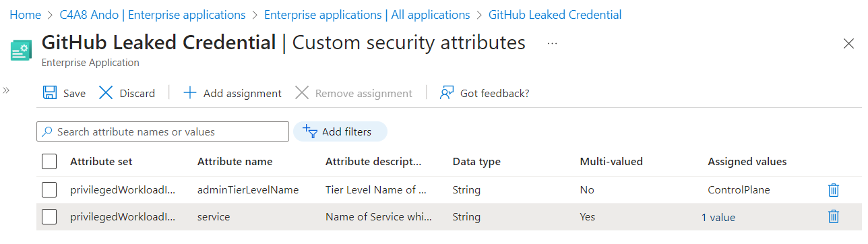
Task: Click the Discard label text
Action: [x=137, y=94]
